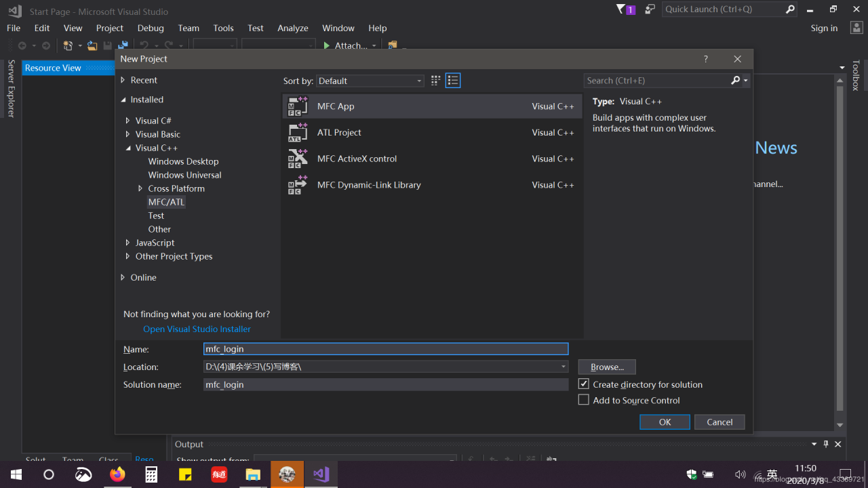Open the Attach button dropdown arrow

point(374,45)
